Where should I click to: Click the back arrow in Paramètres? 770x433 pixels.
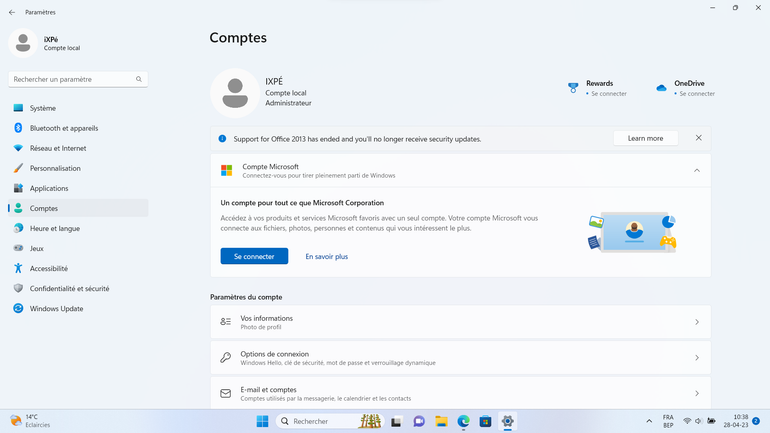[x=12, y=12]
